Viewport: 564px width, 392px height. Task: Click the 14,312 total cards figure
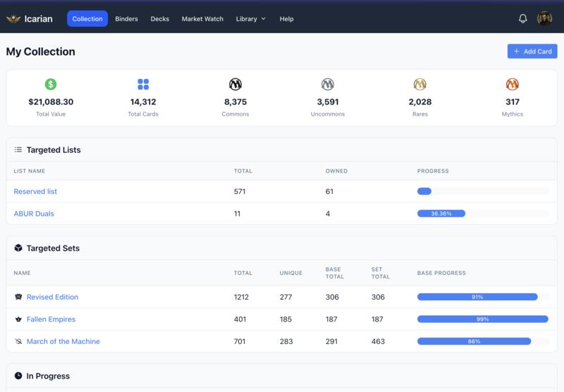pyautogui.click(x=143, y=102)
